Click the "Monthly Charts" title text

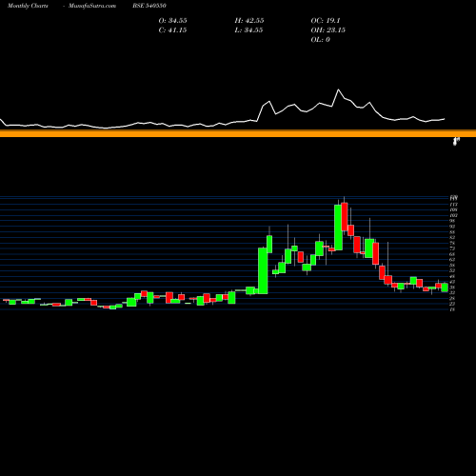[28, 6]
